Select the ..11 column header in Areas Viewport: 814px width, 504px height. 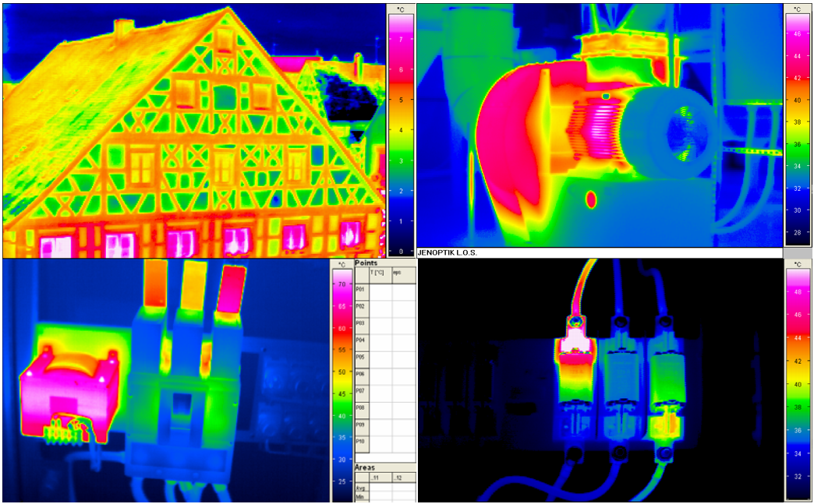380,478
